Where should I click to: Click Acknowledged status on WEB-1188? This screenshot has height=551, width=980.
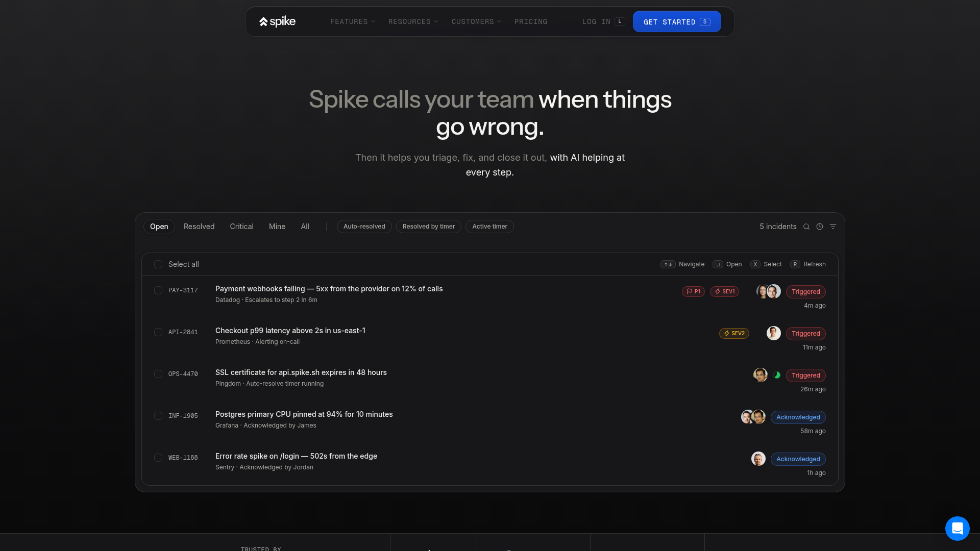click(798, 459)
